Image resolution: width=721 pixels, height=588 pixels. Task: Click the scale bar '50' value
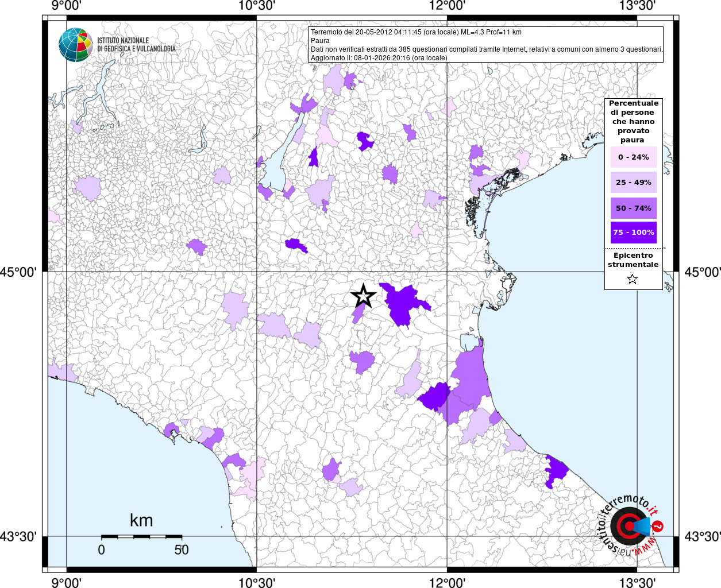pos(182,550)
